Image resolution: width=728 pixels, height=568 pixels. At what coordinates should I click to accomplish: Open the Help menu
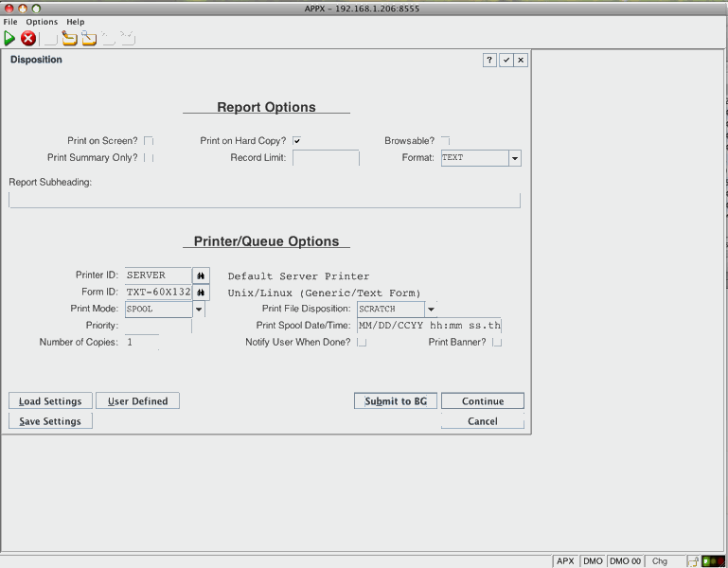click(75, 22)
